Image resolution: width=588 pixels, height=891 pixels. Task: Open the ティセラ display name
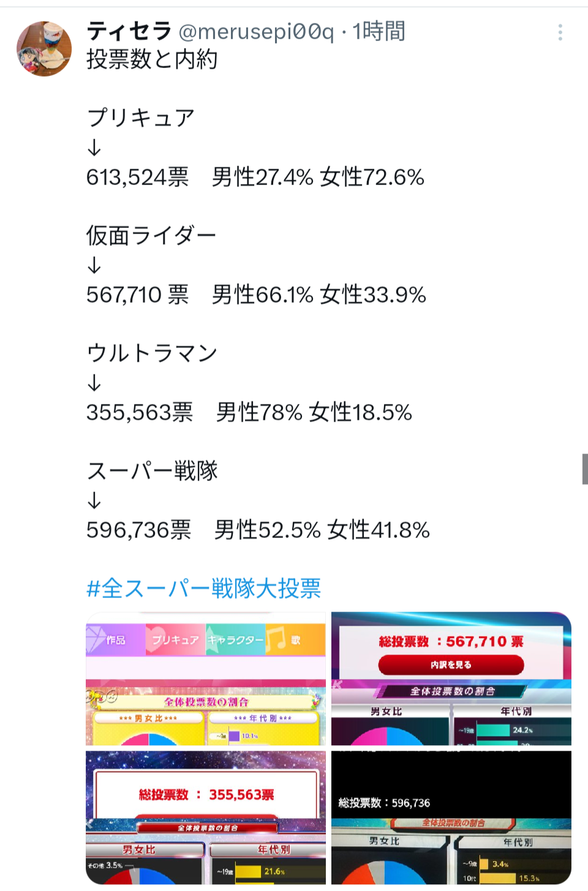129,31
